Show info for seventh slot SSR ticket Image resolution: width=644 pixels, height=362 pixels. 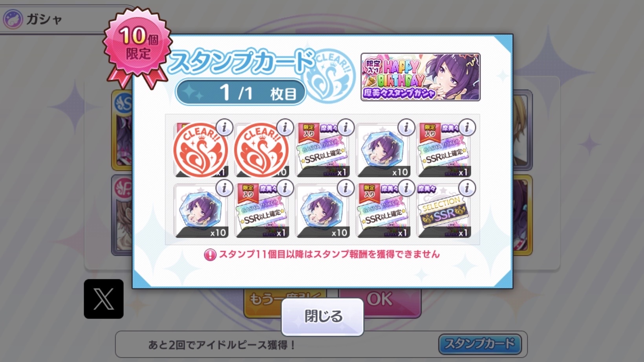coord(285,188)
